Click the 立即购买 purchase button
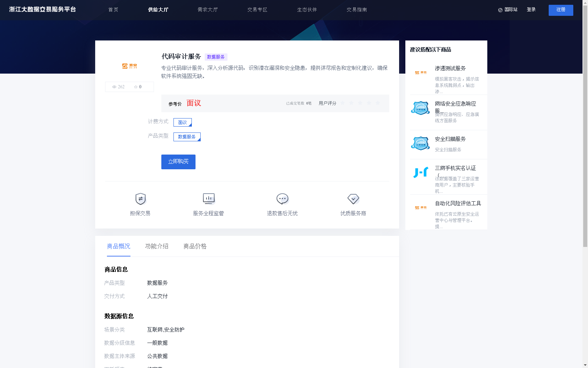Image resolution: width=588 pixels, height=368 pixels. [x=178, y=162]
